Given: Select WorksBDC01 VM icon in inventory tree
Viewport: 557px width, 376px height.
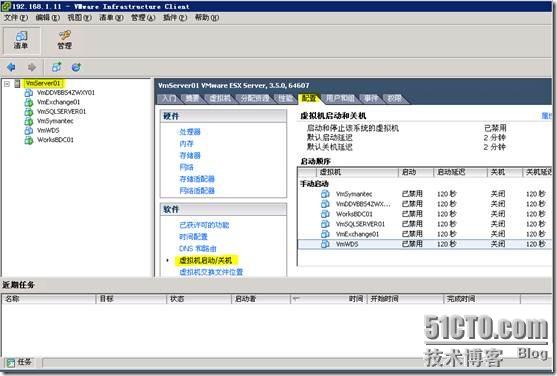Looking at the screenshot, I should pos(28,140).
